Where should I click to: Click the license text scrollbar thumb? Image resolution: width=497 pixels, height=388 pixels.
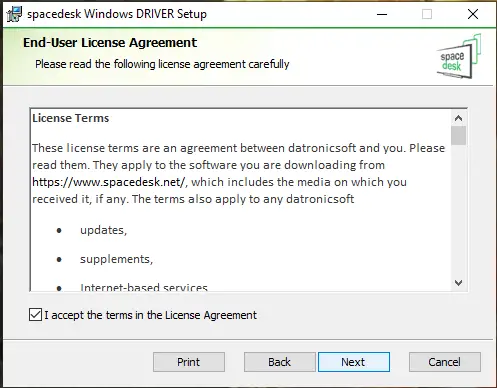pos(458,135)
